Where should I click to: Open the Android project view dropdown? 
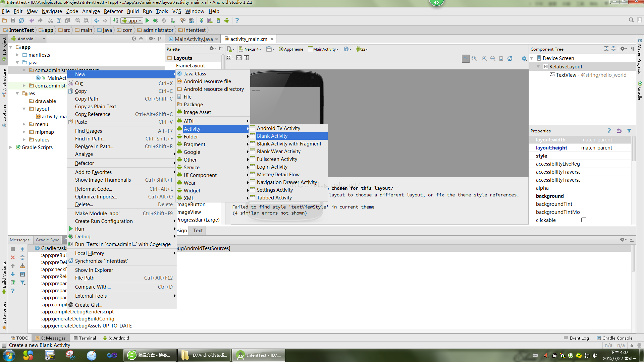coord(29,39)
